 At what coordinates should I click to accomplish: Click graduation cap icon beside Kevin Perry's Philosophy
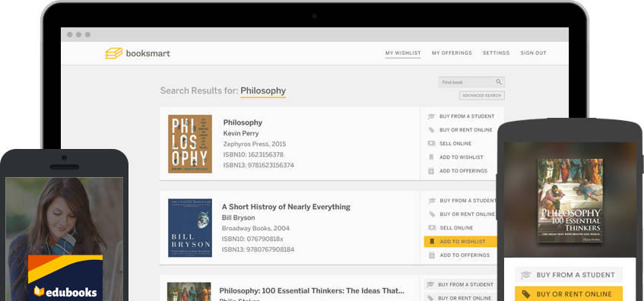(x=431, y=116)
